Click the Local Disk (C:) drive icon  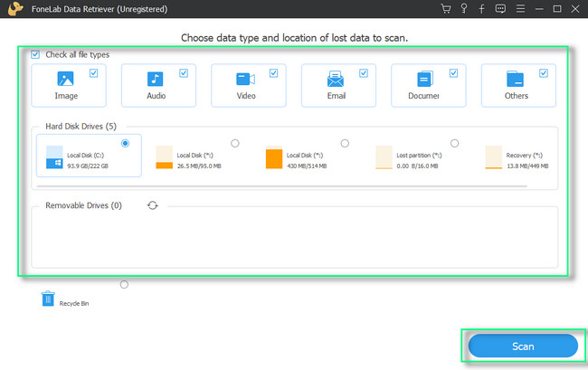tap(54, 157)
